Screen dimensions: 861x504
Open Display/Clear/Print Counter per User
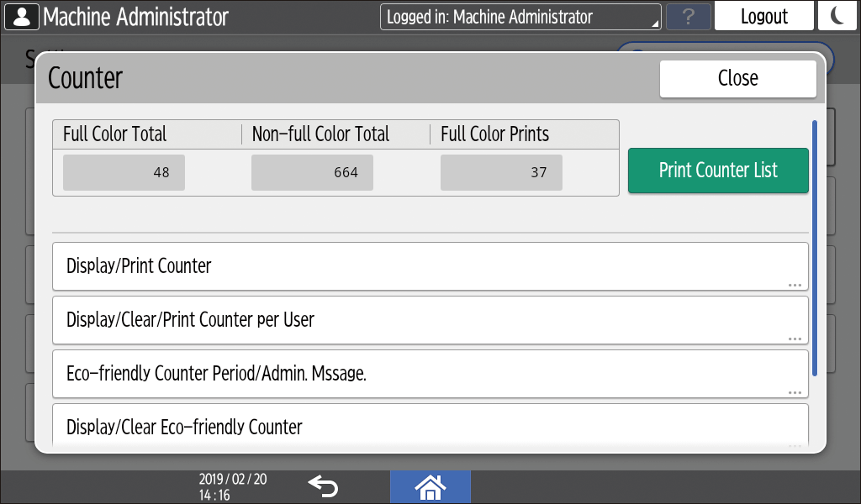tap(430, 320)
